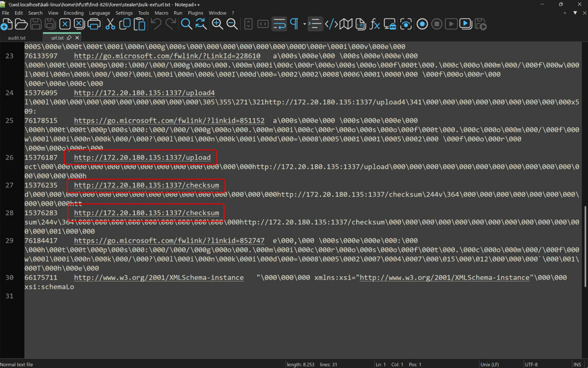Click the Close All documents toolbar icon
Screen dimensions: 588x368
(79, 24)
